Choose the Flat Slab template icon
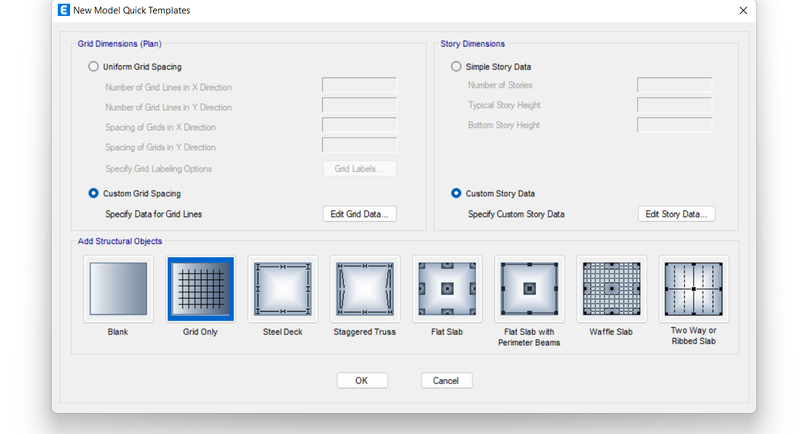800x434 pixels. click(x=447, y=289)
